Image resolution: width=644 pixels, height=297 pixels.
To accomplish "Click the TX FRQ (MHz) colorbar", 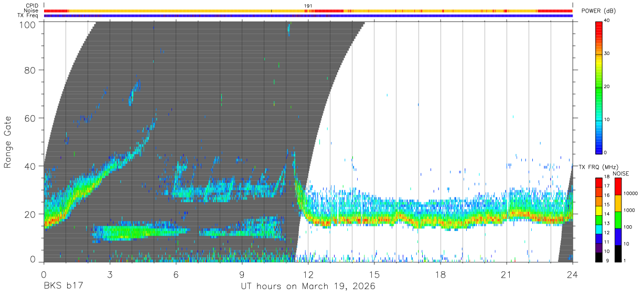I will click(x=599, y=219).
